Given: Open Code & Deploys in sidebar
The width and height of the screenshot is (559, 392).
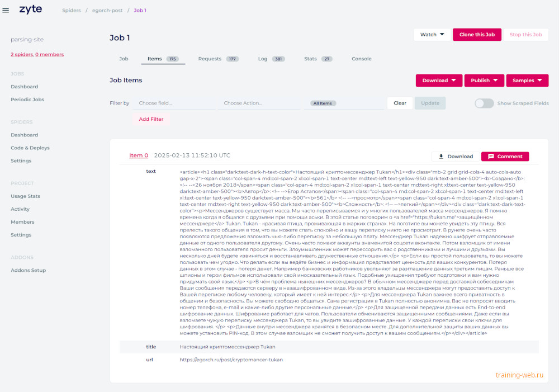Looking at the screenshot, I should point(30,148).
